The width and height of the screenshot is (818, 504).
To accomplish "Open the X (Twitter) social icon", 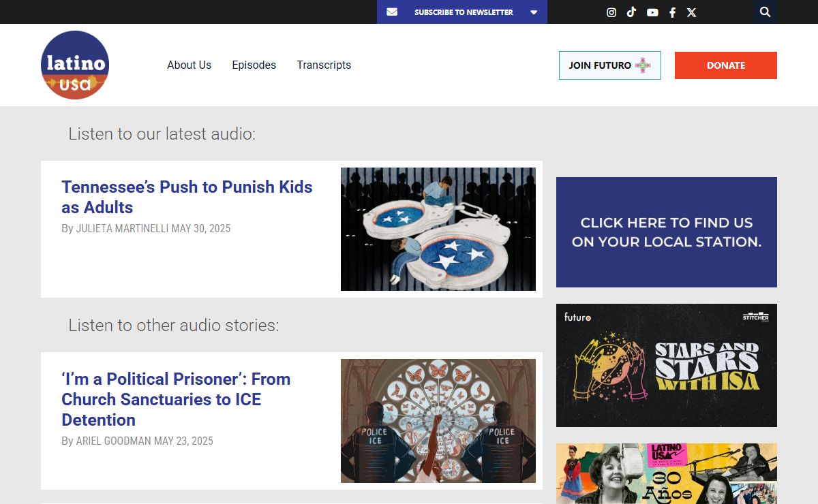I will [x=691, y=12].
